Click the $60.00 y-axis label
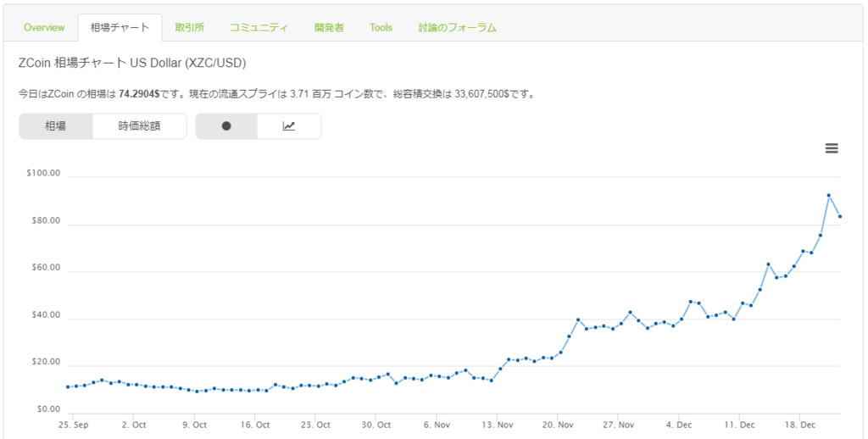The width and height of the screenshot is (868, 439). pyautogui.click(x=45, y=268)
